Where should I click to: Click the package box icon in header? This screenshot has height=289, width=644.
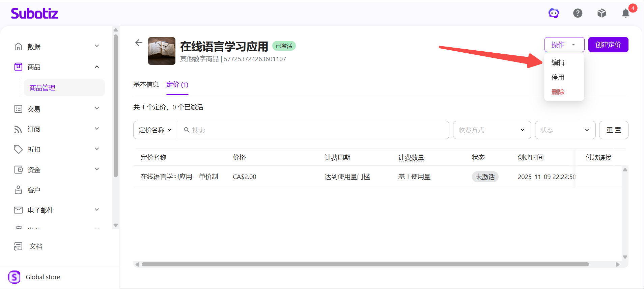(601, 13)
